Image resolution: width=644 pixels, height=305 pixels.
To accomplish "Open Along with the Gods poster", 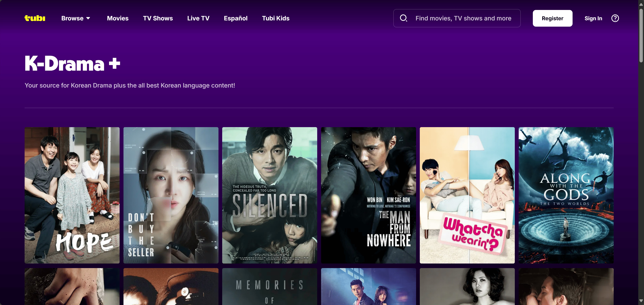I will click(x=566, y=195).
